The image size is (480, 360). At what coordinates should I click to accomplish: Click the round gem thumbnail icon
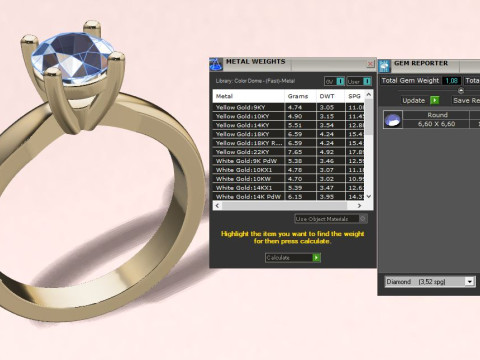click(x=393, y=120)
